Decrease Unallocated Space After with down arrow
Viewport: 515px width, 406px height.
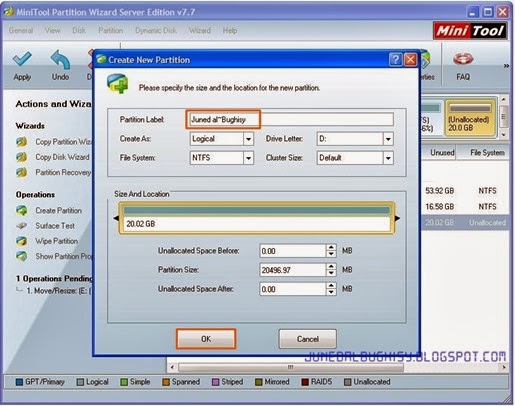click(x=331, y=292)
